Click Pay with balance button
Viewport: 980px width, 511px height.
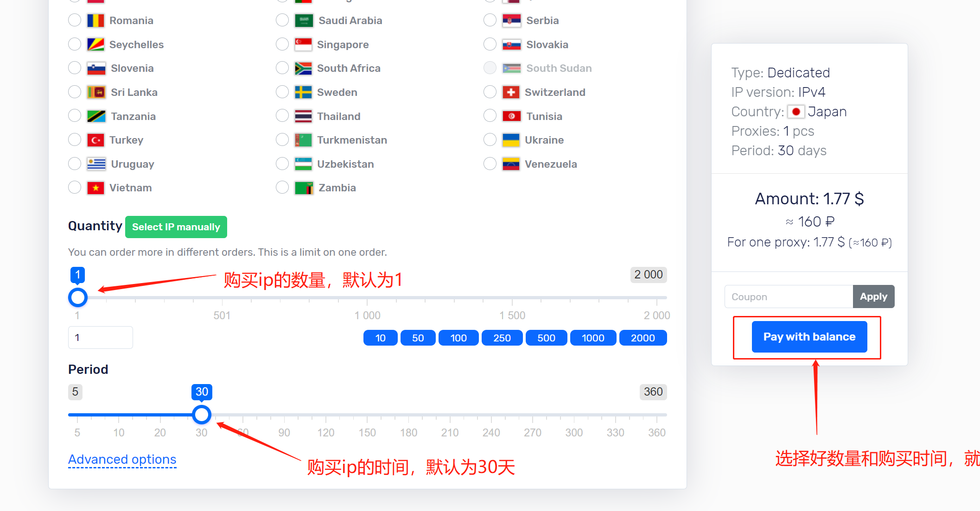tap(809, 337)
